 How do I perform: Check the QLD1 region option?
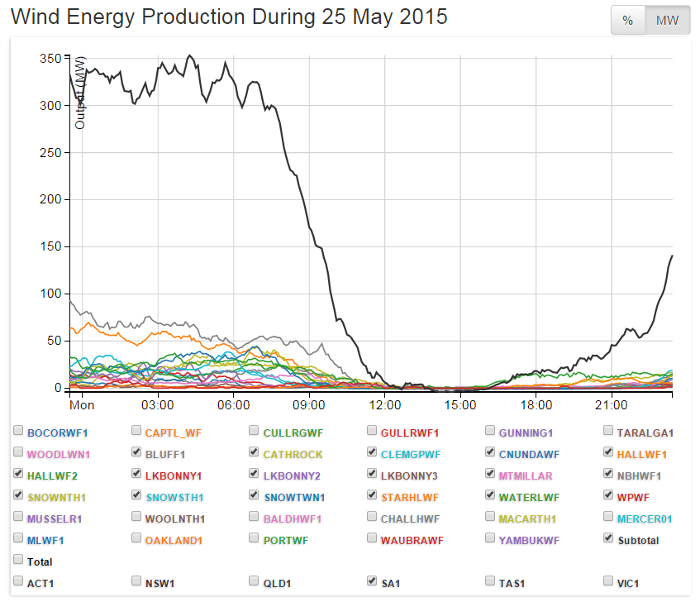pos(255,582)
